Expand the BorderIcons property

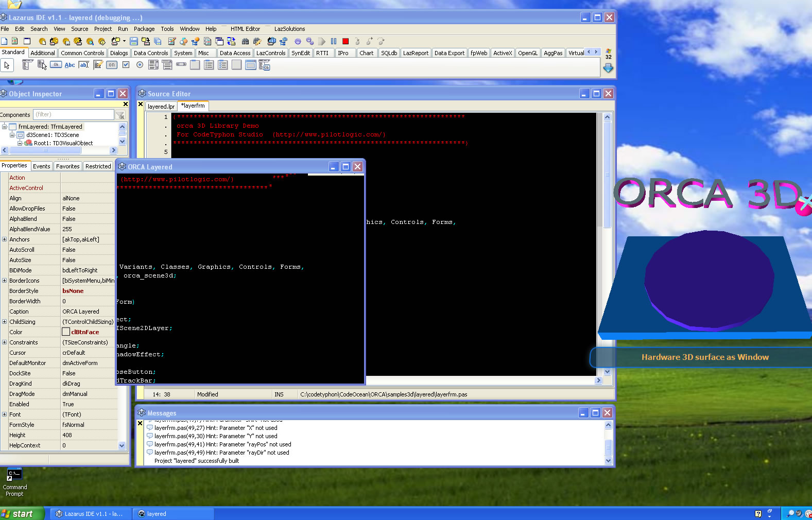4,281
